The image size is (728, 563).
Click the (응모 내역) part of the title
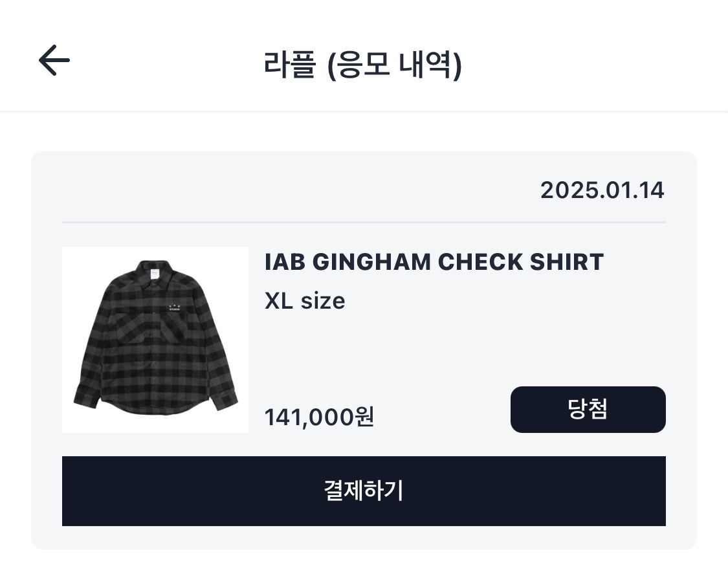pyautogui.click(x=395, y=64)
